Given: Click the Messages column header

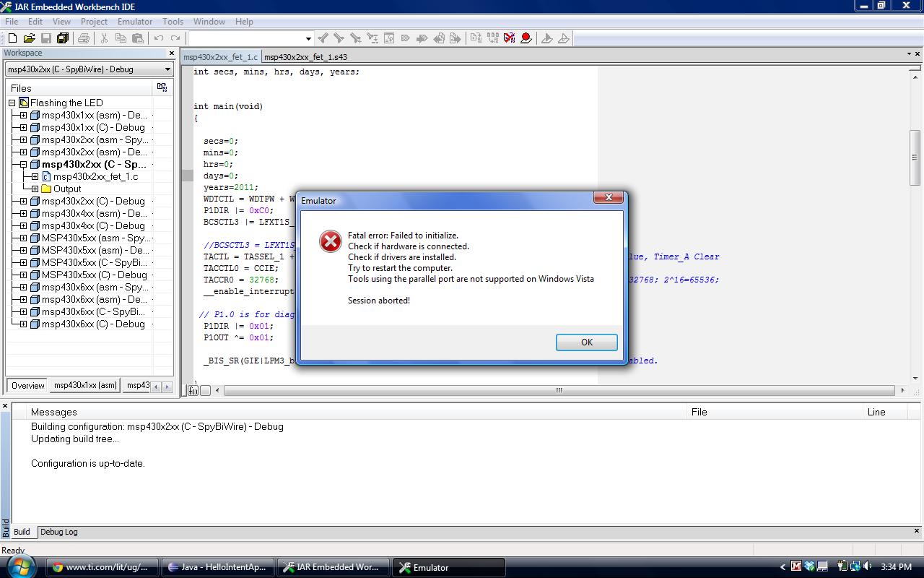Looking at the screenshot, I should [357, 412].
